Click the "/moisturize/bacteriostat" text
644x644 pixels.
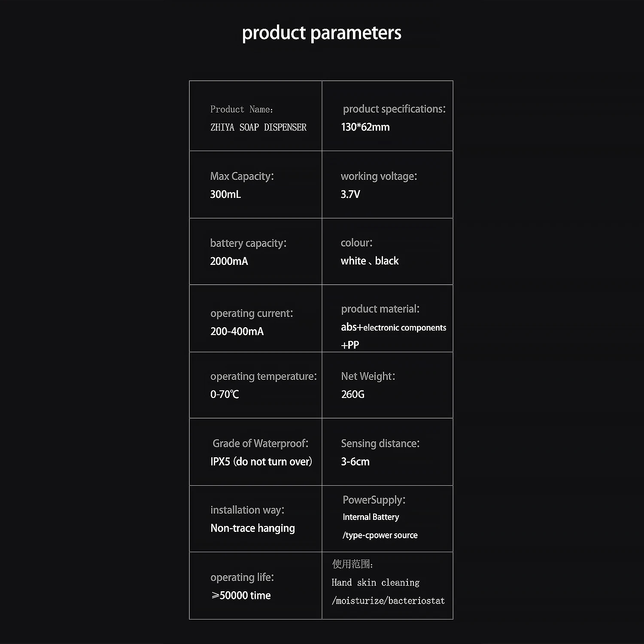pos(388,601)
